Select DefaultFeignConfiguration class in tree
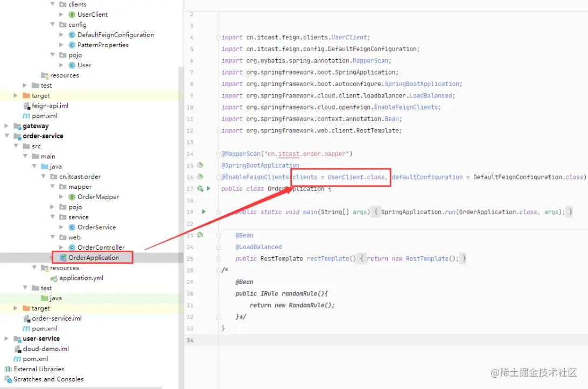Screen dimensions: 588x389 click(115, 35)
